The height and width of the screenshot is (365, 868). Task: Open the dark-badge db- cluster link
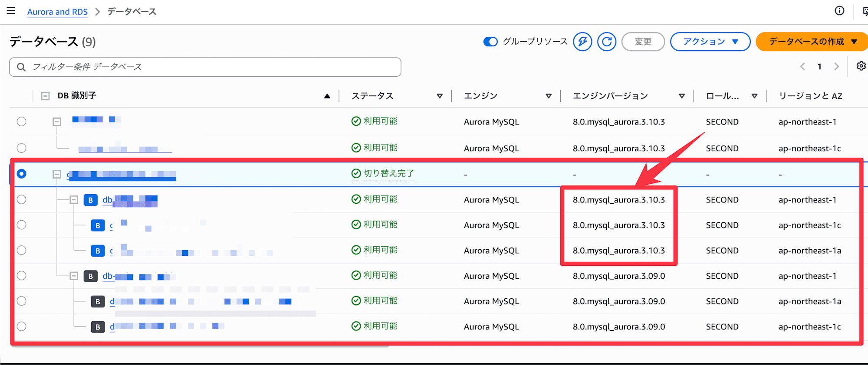click(138, 276)
